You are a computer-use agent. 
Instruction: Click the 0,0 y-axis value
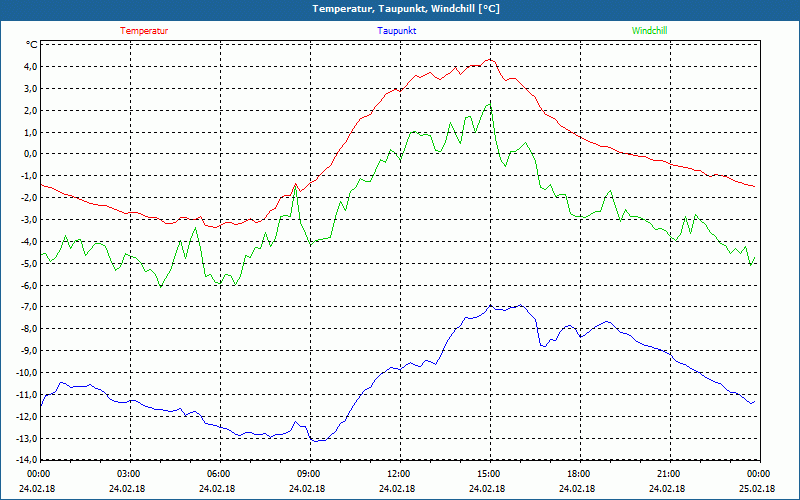click(29, 154)
